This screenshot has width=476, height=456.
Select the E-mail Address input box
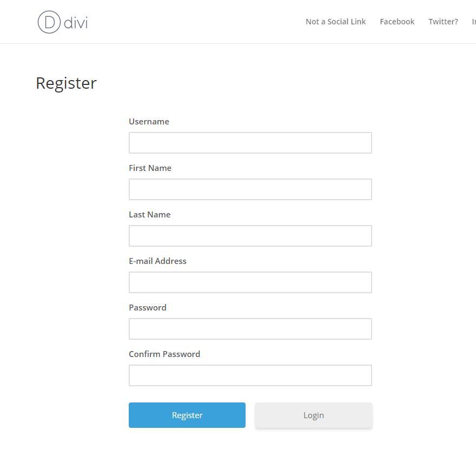point(250,282)
